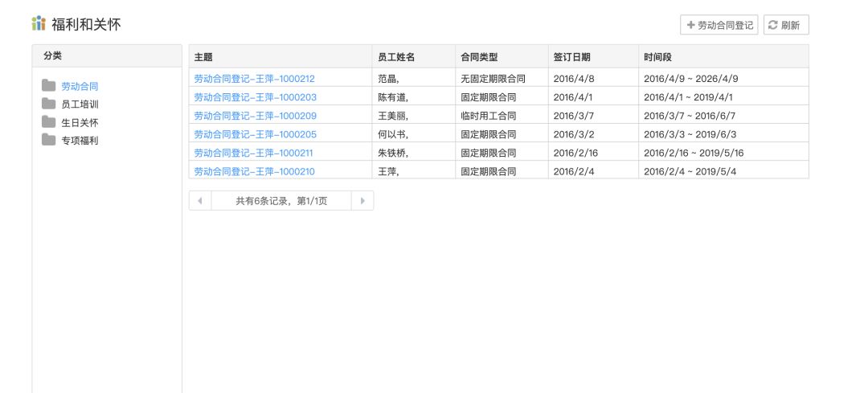Open 劳动合同登记-王萍-1000212 record
This screenshot has width=868, height=393.
point(254,79)
